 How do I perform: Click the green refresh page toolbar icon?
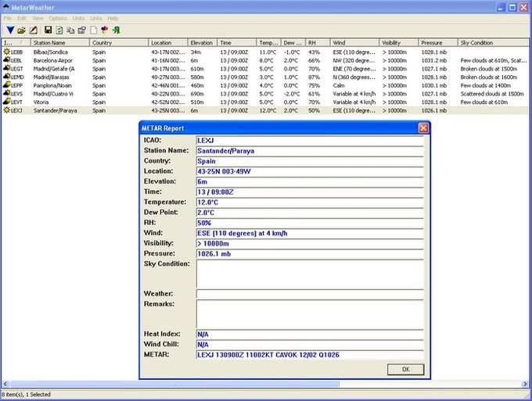click(x=59, y=30)
